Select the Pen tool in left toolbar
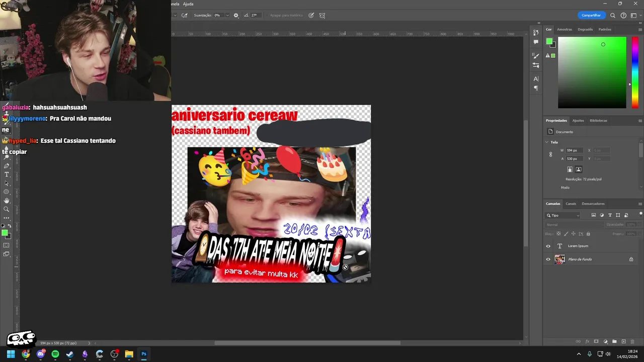644x362 pixels. coord(7,165)
